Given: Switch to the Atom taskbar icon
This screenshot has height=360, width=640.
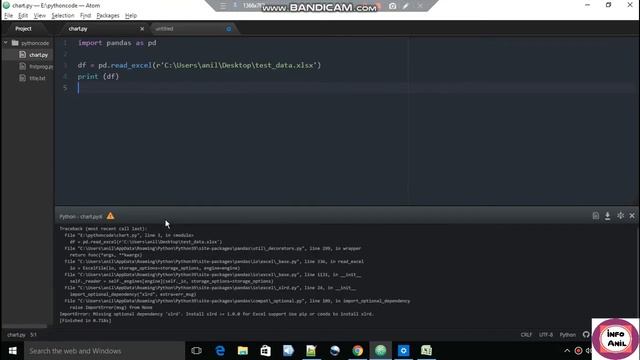Looking at the screenshot, I should coord(380,351).
